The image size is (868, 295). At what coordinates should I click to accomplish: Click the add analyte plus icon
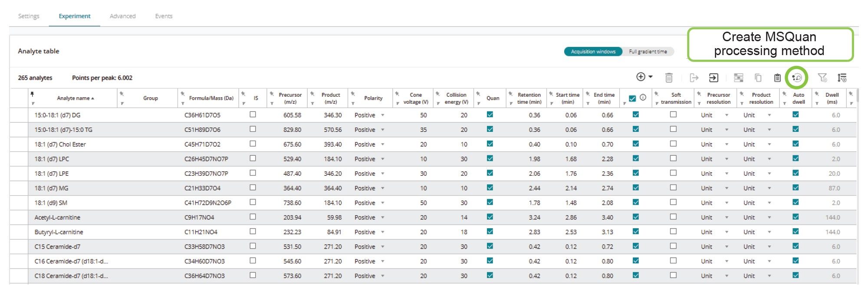(x=641, y=77)
